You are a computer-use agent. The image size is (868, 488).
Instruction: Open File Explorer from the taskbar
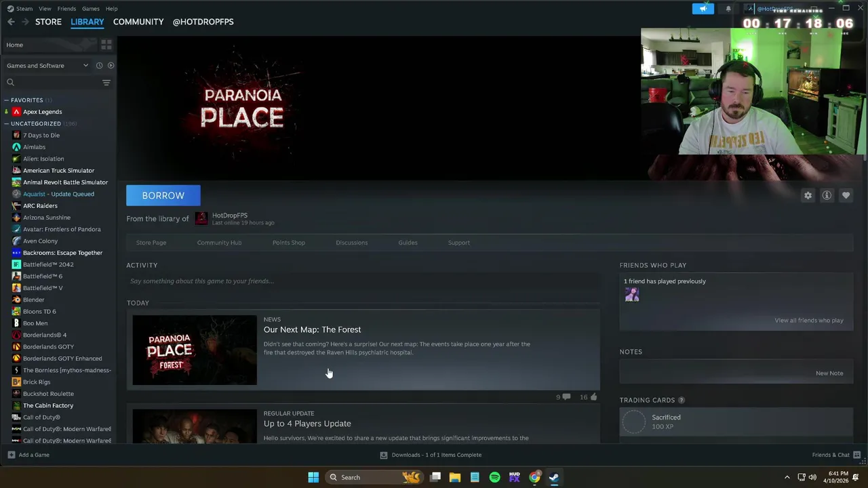coord(455,477)
